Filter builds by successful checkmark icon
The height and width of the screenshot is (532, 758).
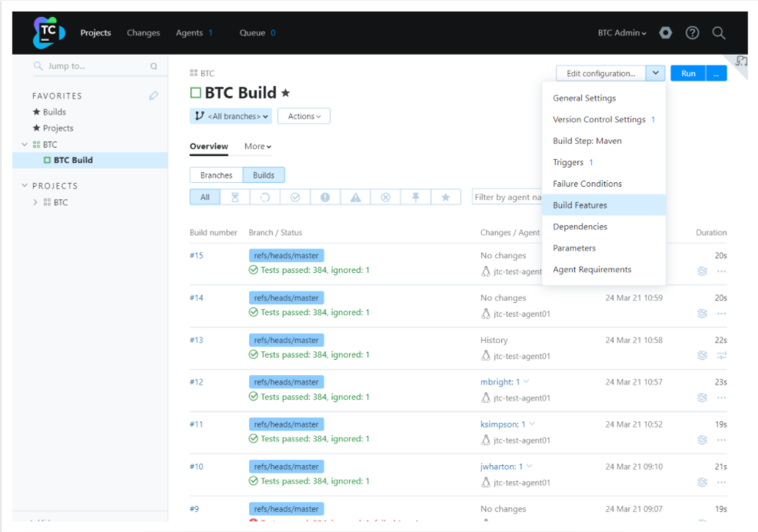point(295,198)
